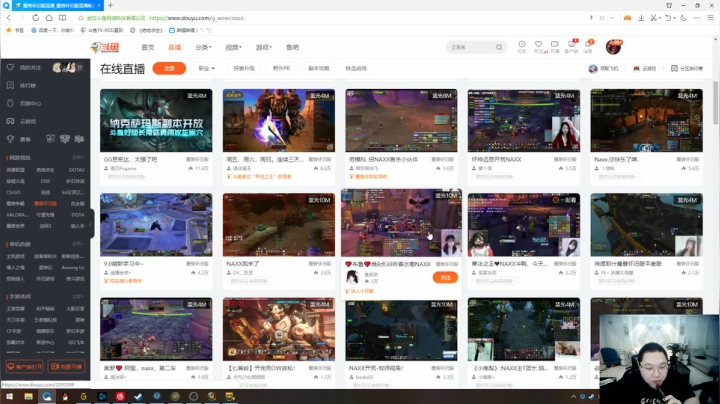Open the tournaments trophy icon in sidebar

(x=10, y=139)
